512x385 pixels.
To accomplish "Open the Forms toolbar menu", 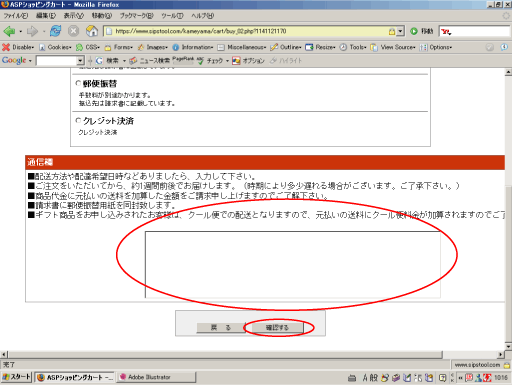I will 119,47.
